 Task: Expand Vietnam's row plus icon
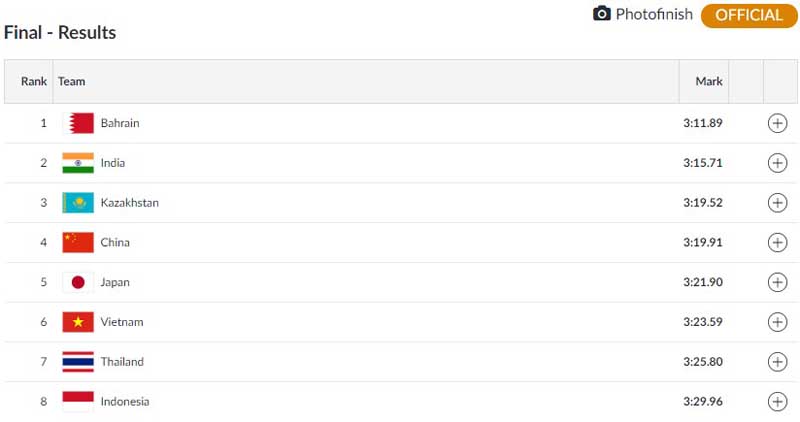tap(777, 322)
